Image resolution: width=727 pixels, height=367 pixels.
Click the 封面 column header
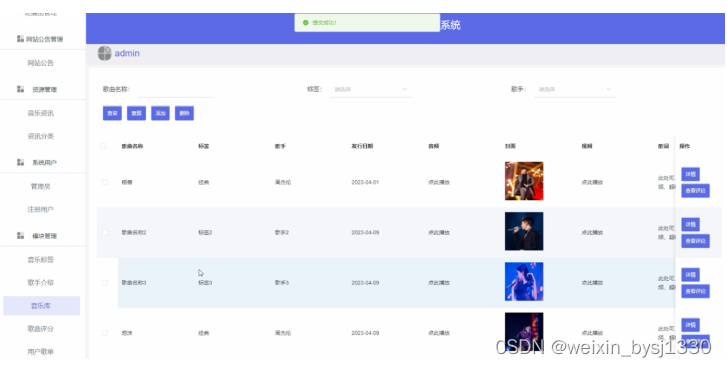click(510, 146)
